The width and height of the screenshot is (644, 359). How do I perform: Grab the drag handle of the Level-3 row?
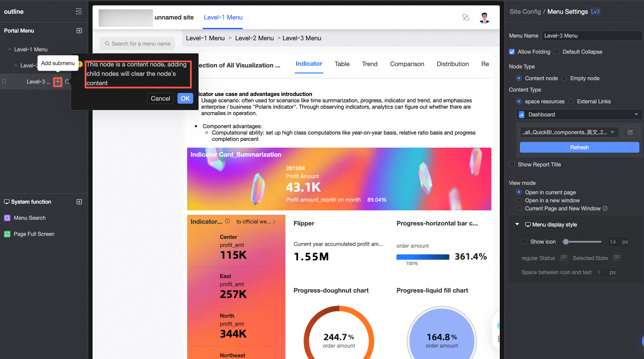point(4,82)
